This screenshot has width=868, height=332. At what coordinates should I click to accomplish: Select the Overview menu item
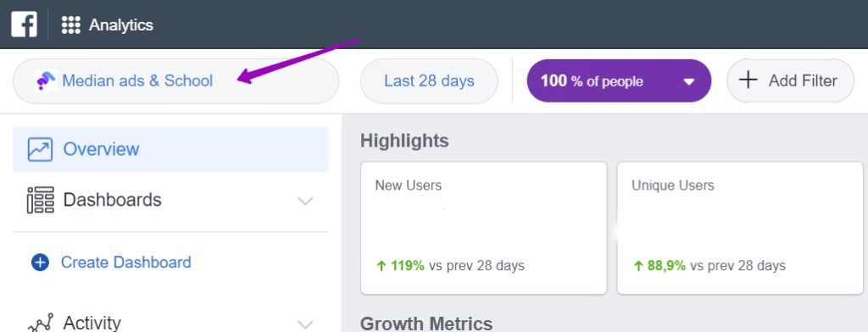coord(170,149)
